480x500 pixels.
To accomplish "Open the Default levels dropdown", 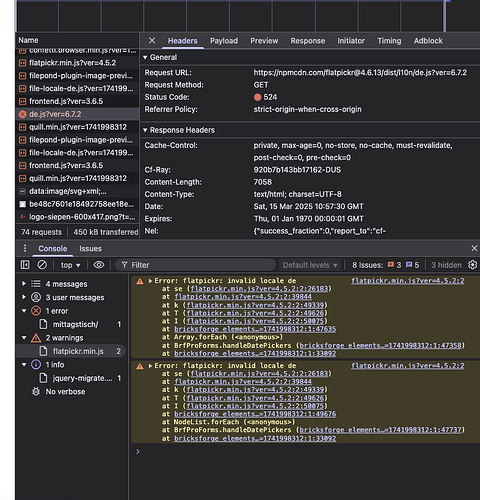I will [310, 265].
